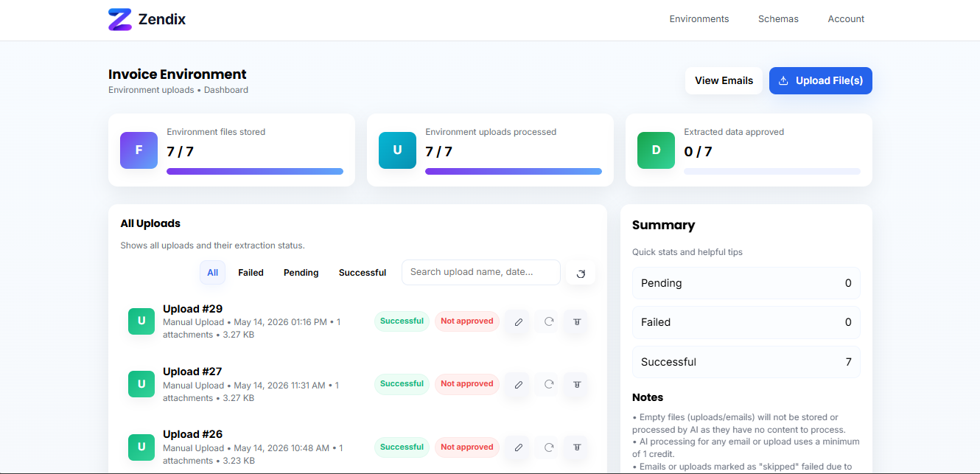Click the Summary panel heading
Viewport: 980px width, 474px height.
(664, 226)
